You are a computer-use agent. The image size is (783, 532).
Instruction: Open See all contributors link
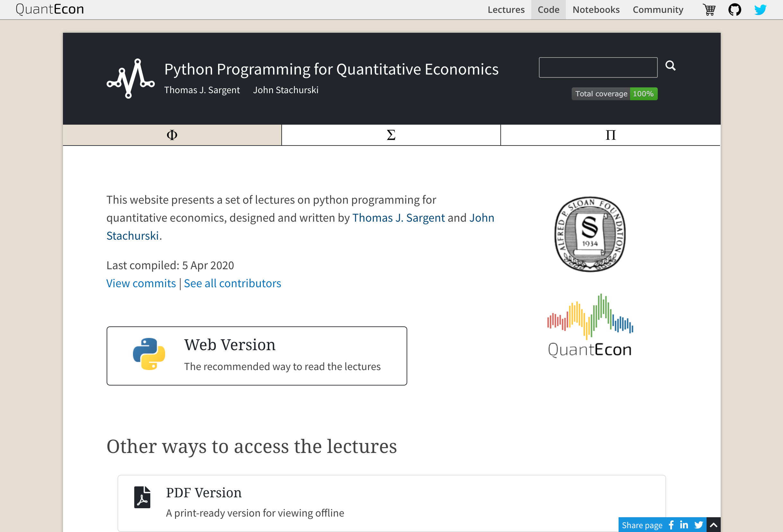tap(232, 283)
